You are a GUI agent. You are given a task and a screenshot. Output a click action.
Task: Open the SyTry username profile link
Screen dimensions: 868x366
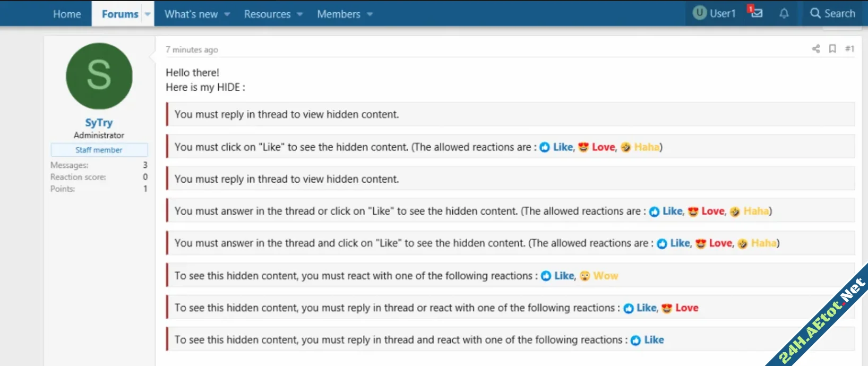(x=99, y=123)
